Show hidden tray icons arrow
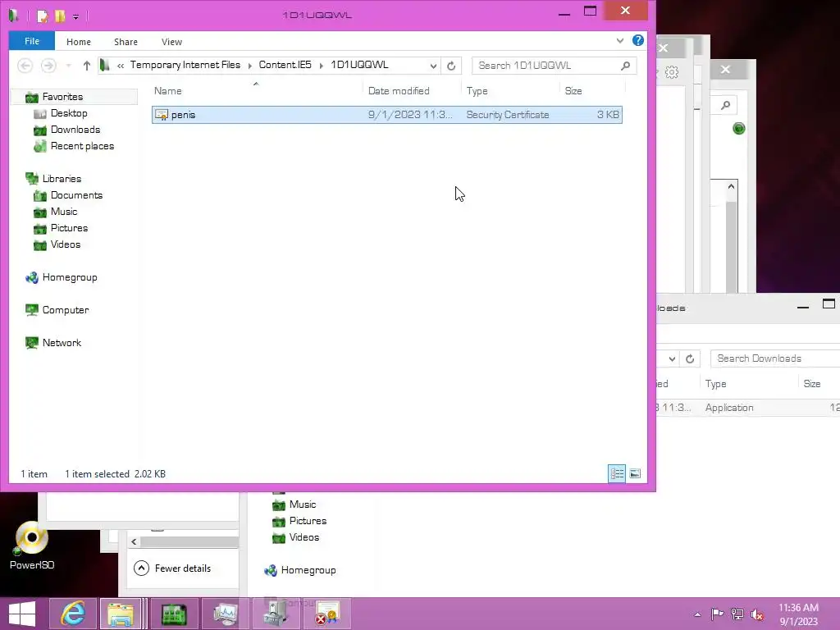 [x=697, y=614]
